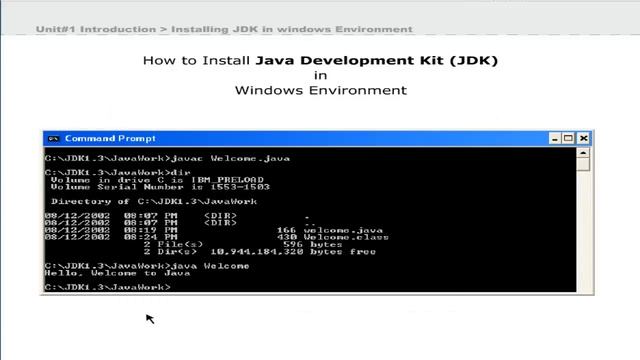This screenshot has height=360, width=640.
Task: Click the 'Hello, Welcome to Java' output
Action: [118, 273]
